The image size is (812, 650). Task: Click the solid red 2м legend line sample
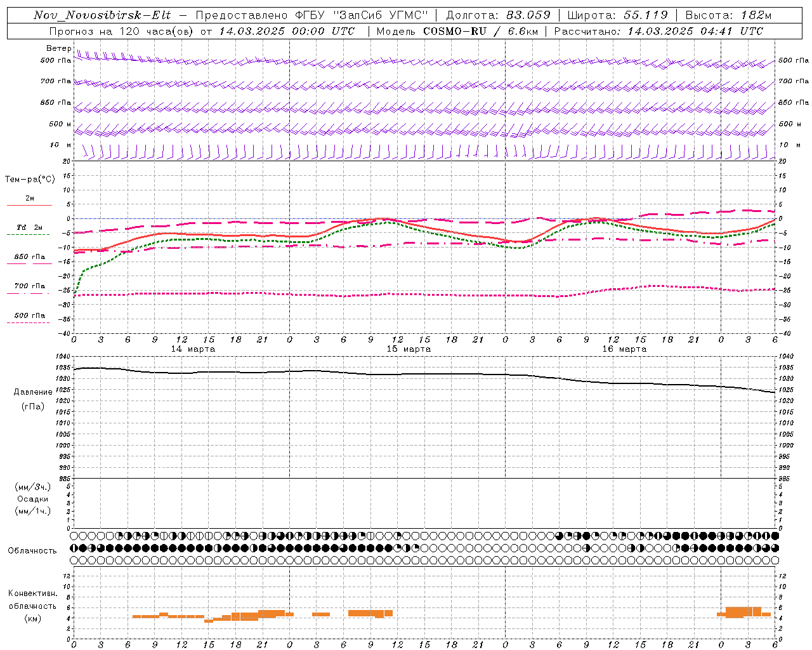click(29, 205)
